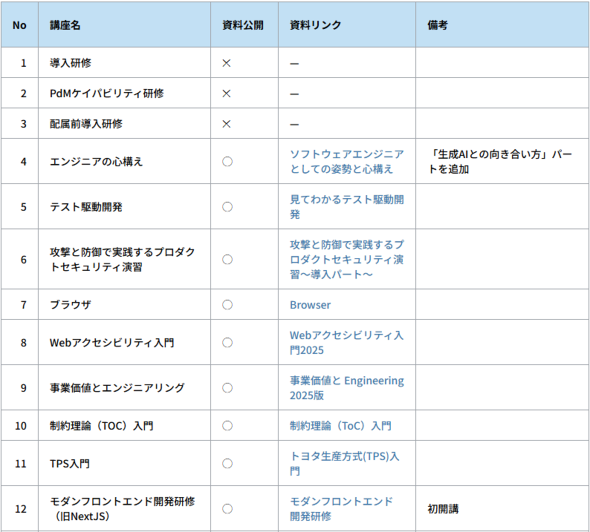This screenshot has width=590, height=532.
Task: Click the ○ mark in the プロダクトセキュリティ演習 row
Action: 227,259
